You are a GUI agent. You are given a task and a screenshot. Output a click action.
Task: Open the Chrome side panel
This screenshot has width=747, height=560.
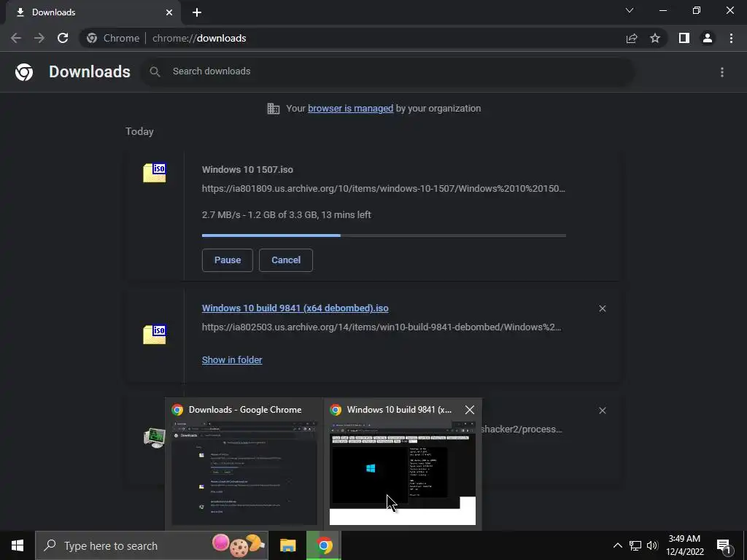coord(684,38)
